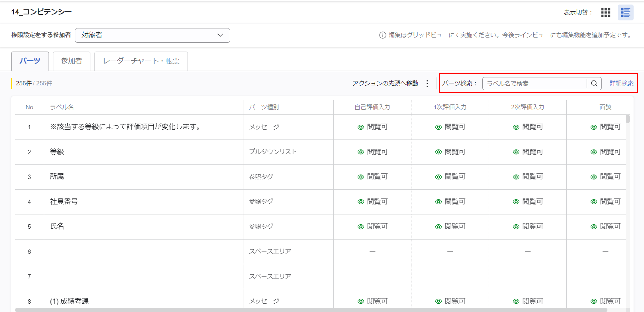Screen dimensions: 644x312
Task: Click アクションの先頭へ移動 button
Action: [x=385, y=83]
